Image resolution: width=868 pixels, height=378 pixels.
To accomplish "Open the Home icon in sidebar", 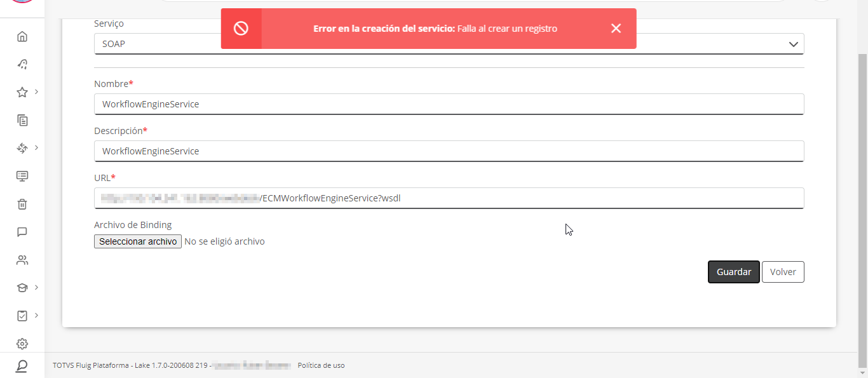I will coord(22,36).
